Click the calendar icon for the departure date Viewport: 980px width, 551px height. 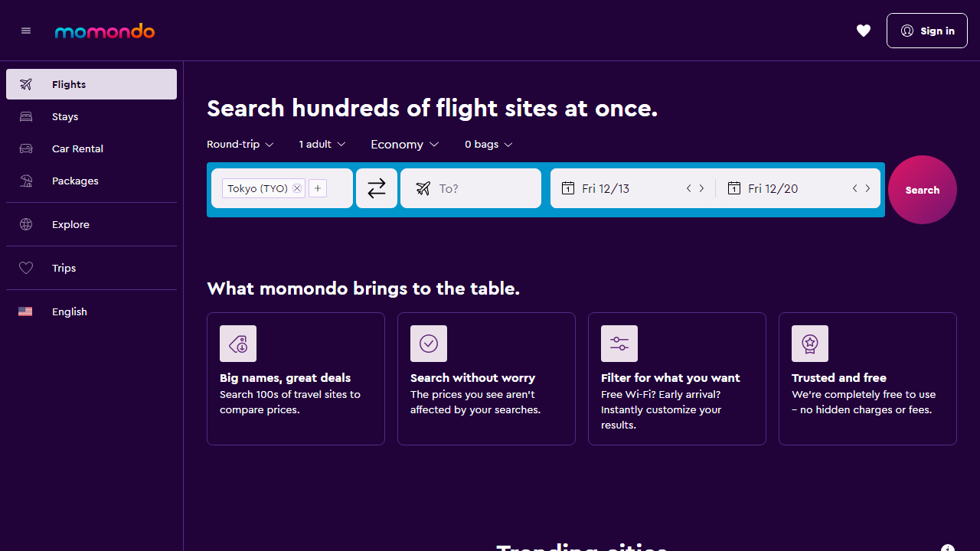(x=568, y=187)
